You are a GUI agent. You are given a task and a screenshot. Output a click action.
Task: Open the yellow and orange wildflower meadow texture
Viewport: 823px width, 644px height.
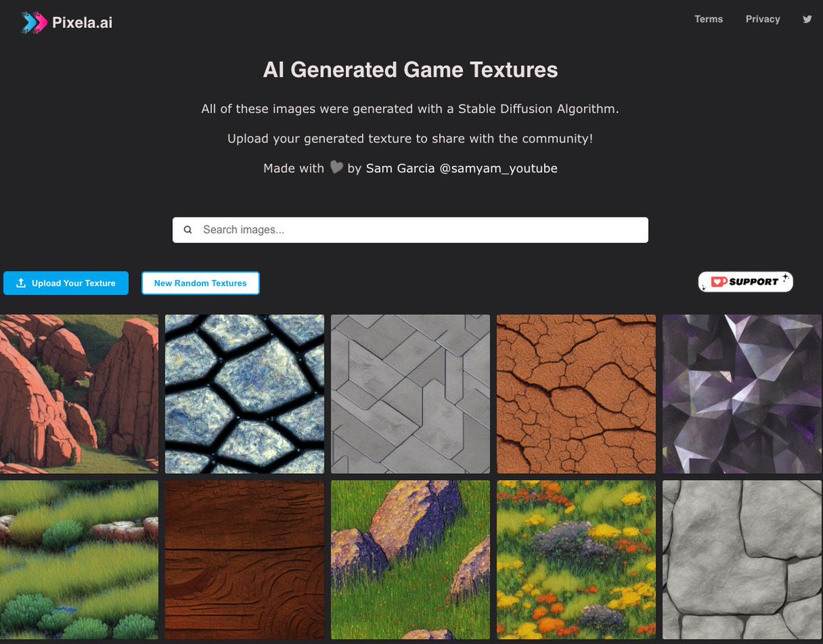[576, 560]
